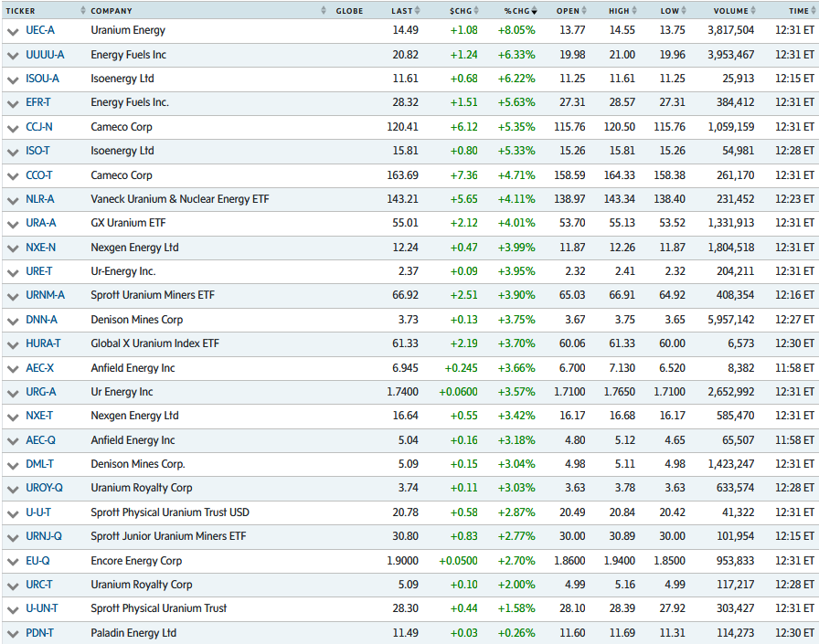Expand the NXE-T row chevron
The image size is (819, 644).
[x=13, y=417]
